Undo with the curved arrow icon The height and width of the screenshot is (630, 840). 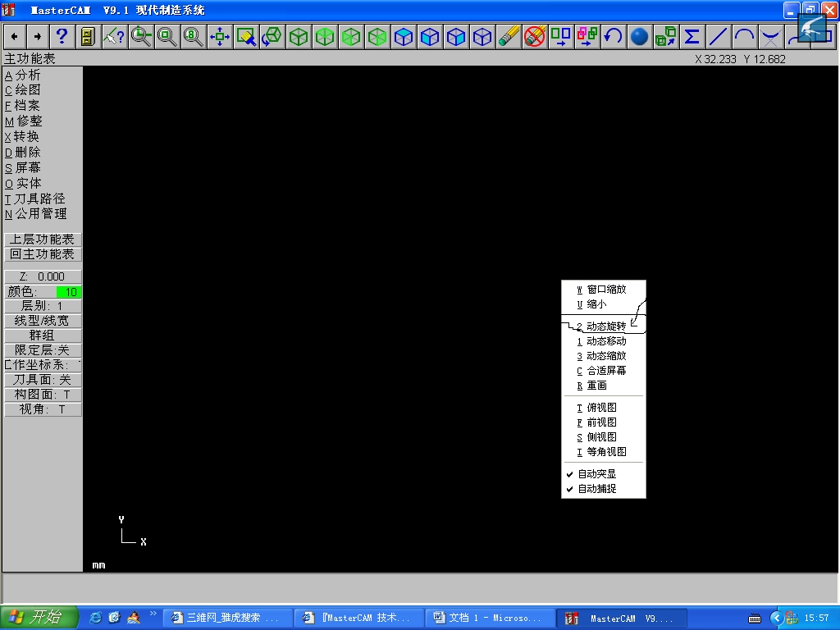coord(614,37)
